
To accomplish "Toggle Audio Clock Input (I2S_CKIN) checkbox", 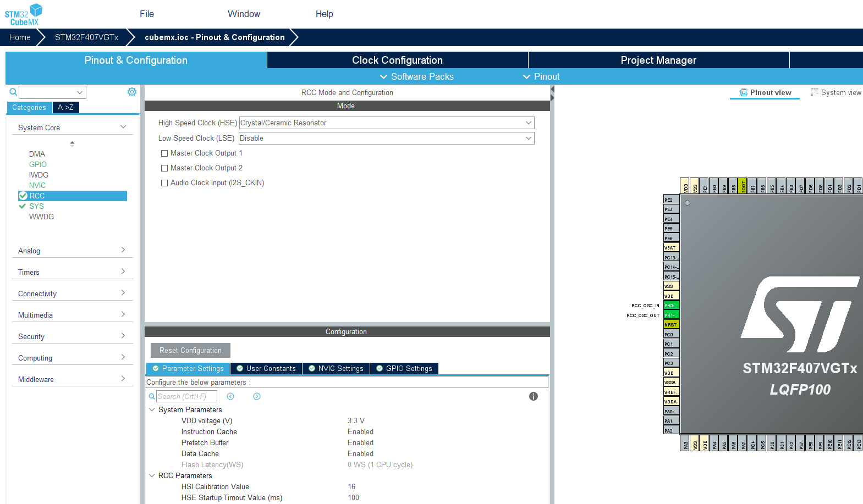I will tap(164, 183).
